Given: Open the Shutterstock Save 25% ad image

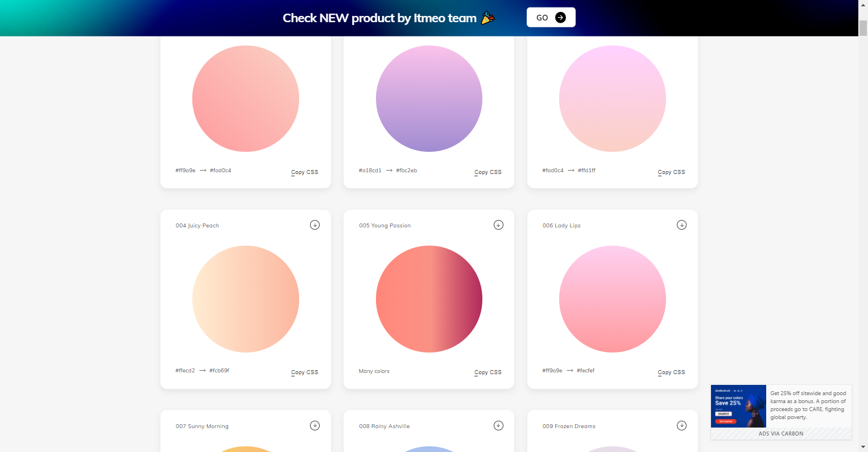Looking at the screenshot, I should [738, 406].
